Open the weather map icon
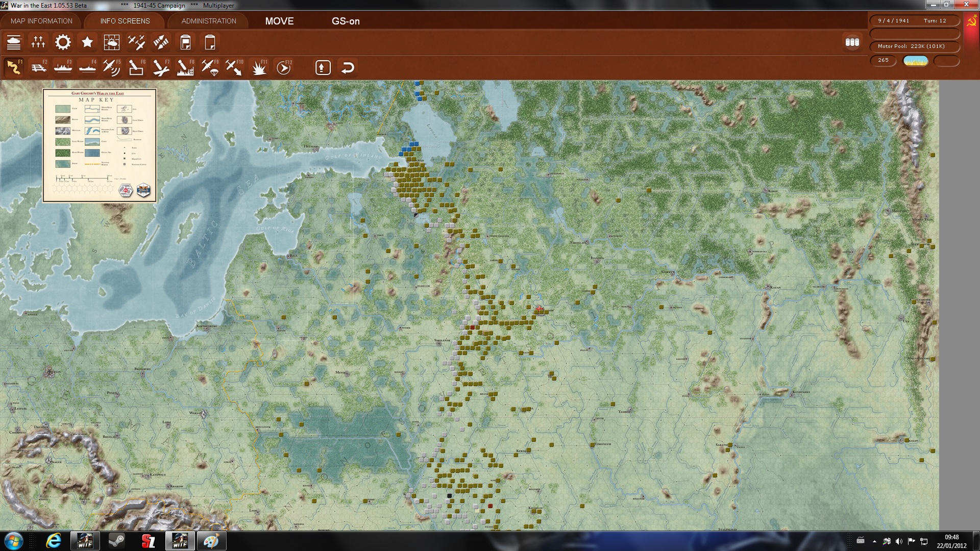980x551 pixels. tap(112, 42)
